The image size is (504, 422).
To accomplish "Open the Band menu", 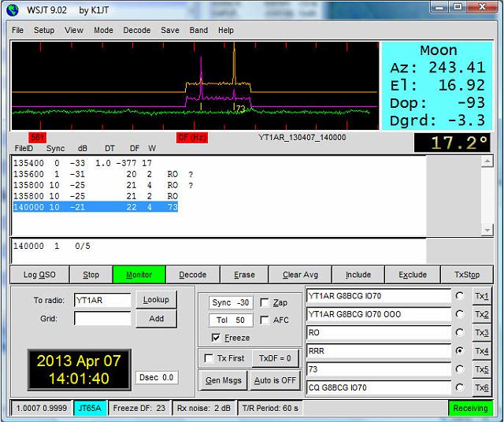I will pos(198,30).
